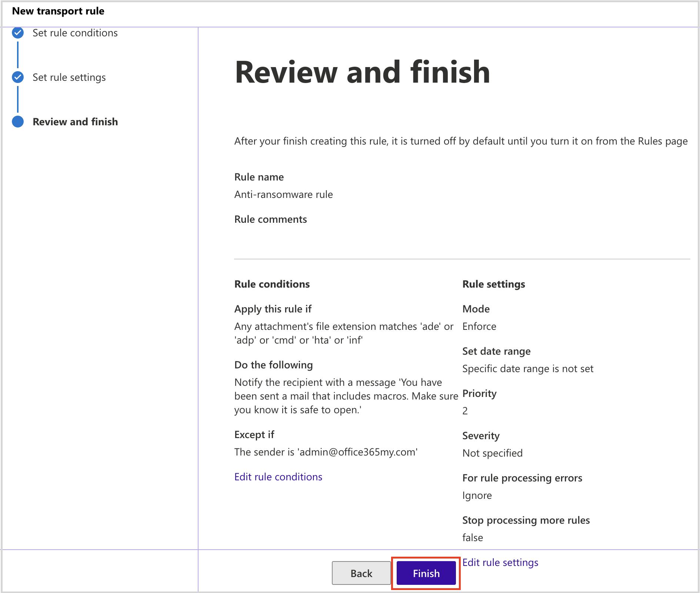Click the 'Stop processing more rules' label

coord(526,520)
